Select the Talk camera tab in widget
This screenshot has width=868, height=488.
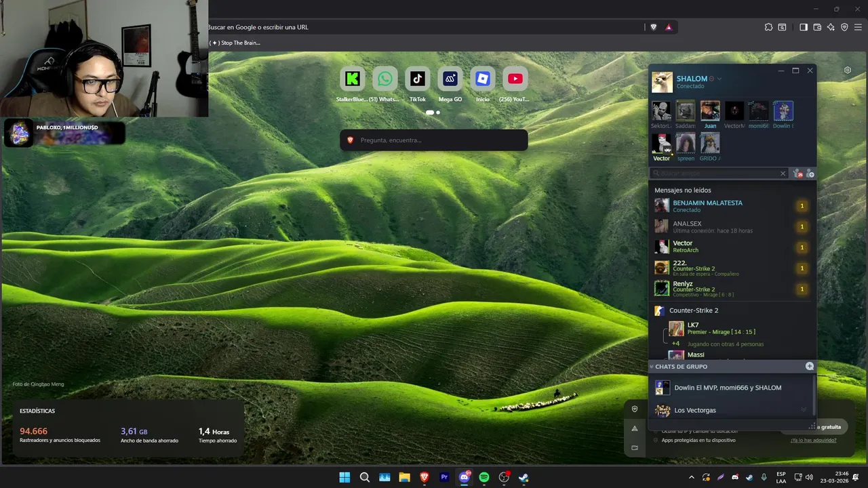click(x=635, y=447)
